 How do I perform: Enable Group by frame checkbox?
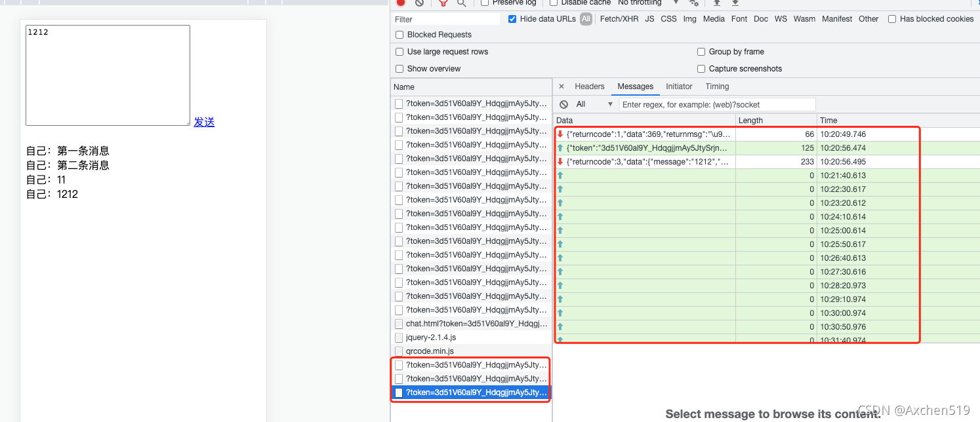pyautogui.click(x=701, y=52)
